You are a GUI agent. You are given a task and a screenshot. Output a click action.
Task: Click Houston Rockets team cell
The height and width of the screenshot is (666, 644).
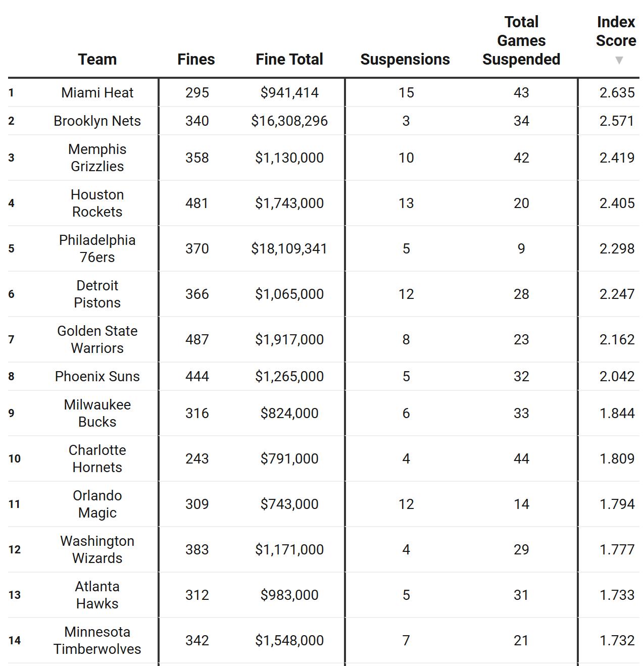[x=97, y=203]
